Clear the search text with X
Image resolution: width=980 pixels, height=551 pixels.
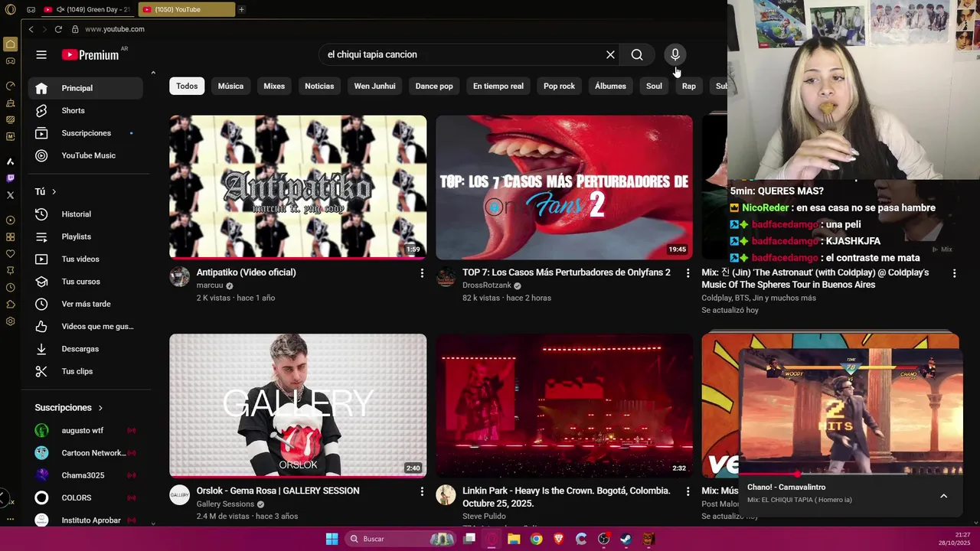(x=610, y=54)
